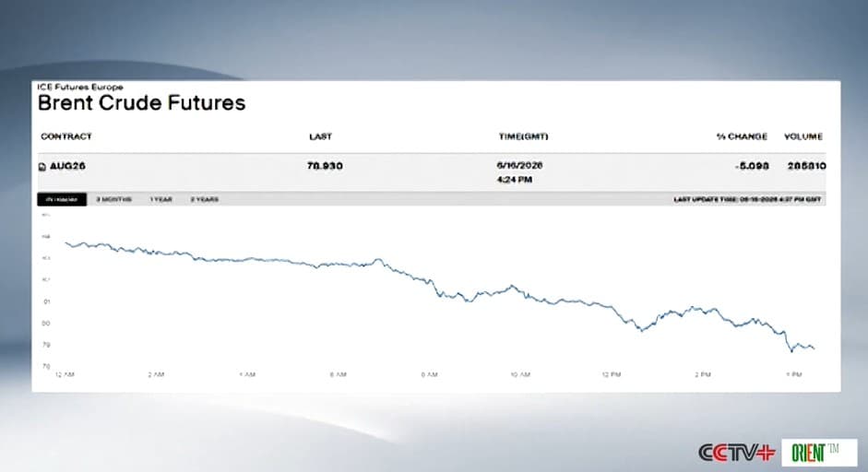Image resolution: width=868 pixels, height=472 pixels.
Task: Click the last update time text
Action: point(747,199)
